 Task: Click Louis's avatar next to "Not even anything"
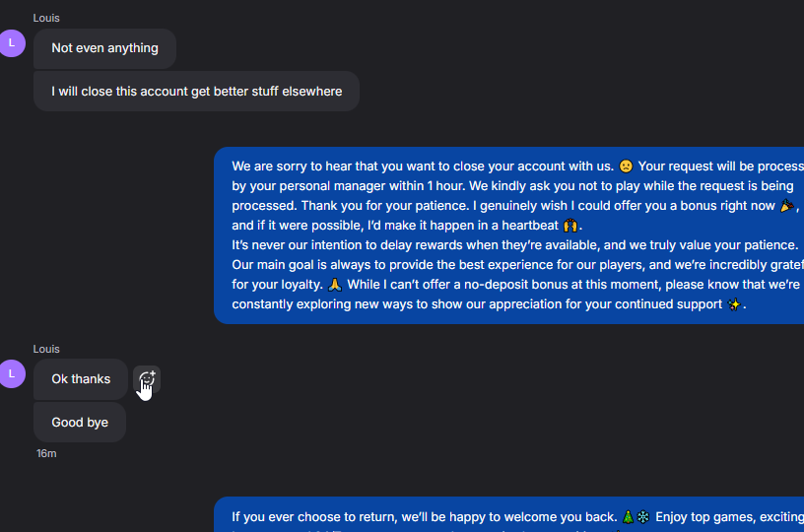12,43
